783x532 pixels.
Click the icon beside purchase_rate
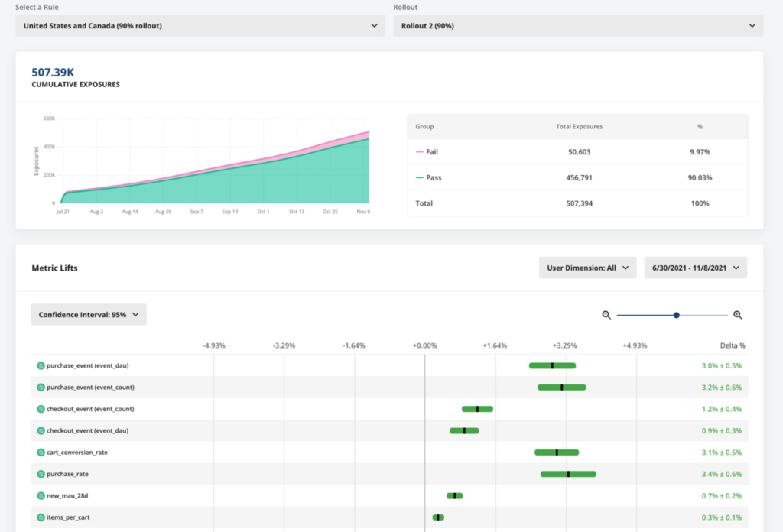[41, 474]
